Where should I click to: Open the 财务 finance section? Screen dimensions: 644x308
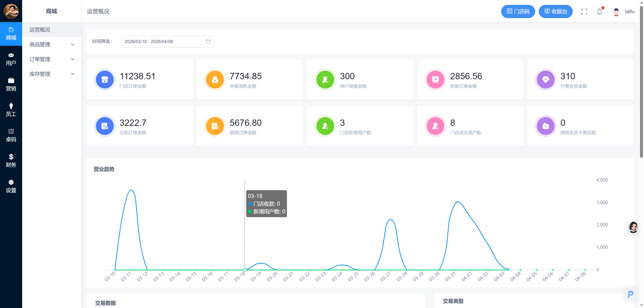point(11,161)
